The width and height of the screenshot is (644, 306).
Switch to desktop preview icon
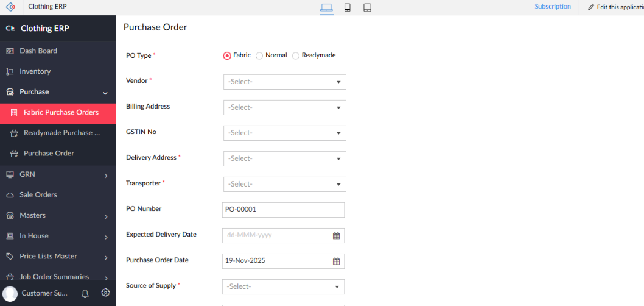point(326,7)
